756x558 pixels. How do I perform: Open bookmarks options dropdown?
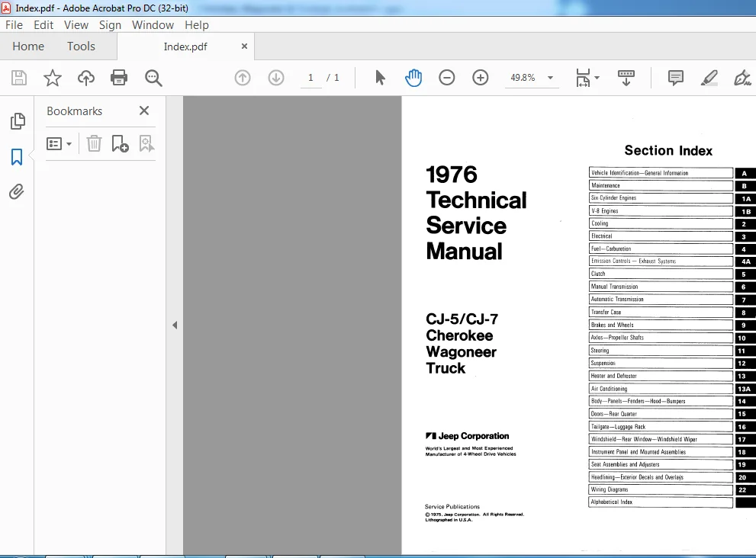pyautogui.click(x=59, y=143)
